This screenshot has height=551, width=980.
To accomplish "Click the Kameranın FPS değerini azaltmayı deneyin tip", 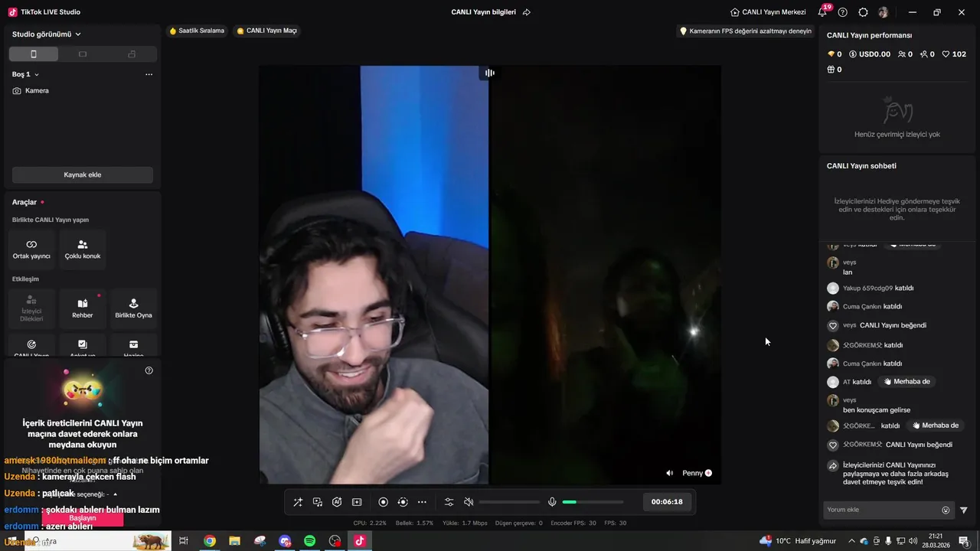I will click(745, 31).
